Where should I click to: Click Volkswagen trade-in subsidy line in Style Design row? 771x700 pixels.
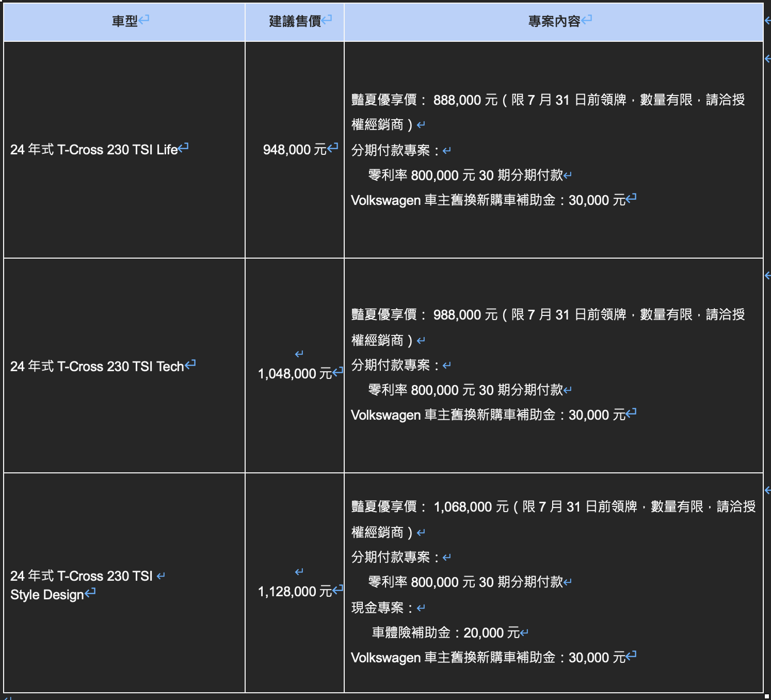tap(488, 658)
